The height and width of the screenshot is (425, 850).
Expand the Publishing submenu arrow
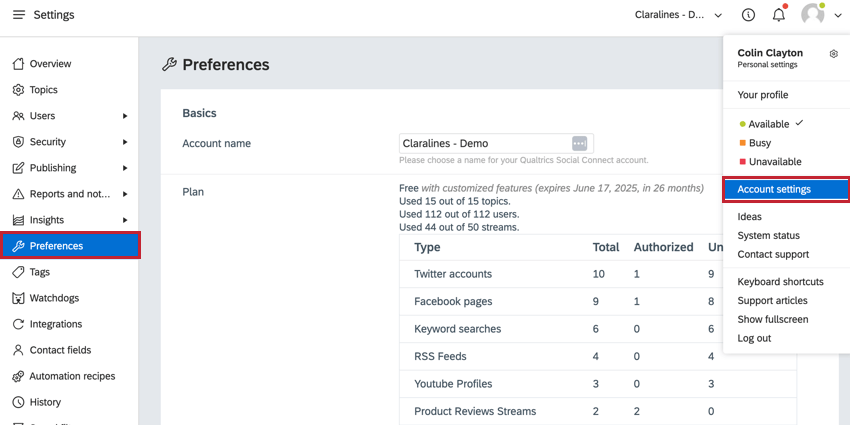[x=125, y=168]
